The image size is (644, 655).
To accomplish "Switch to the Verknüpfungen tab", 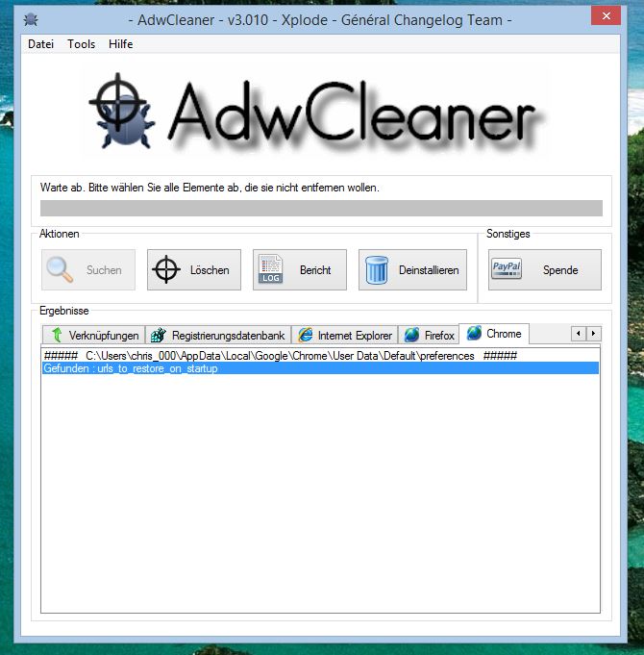I will tap(94, 335).
